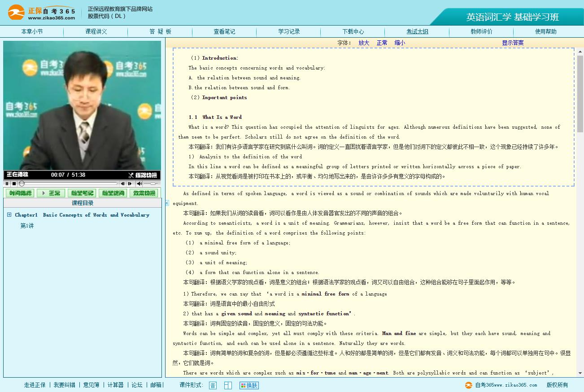584x392 pixels.
Task: Open the 我要纠错 link
Action: [x=65, y=385]
